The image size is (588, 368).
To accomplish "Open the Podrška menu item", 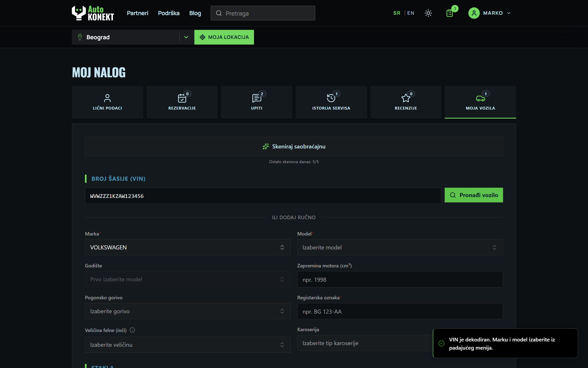I will coord(169,13).
